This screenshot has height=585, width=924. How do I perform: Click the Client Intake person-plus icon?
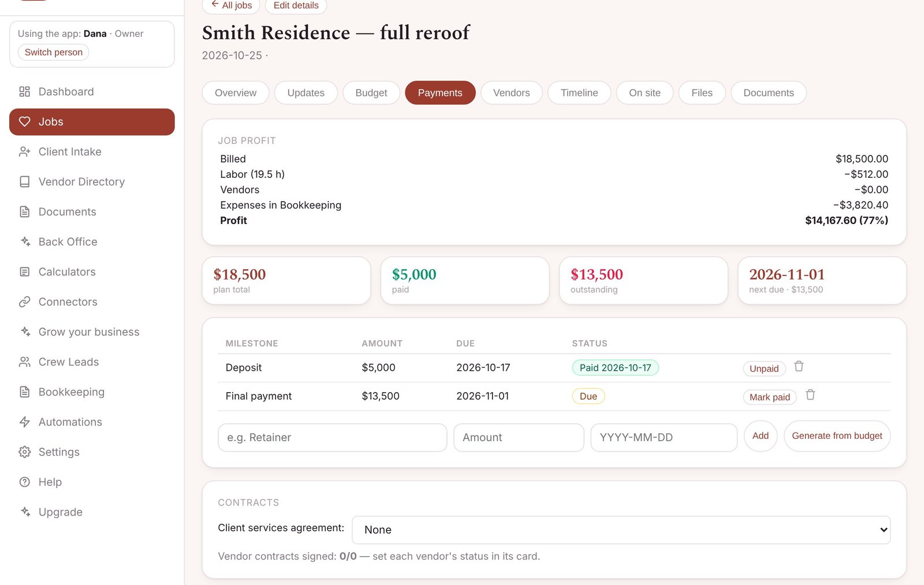(x=24, y=152)
